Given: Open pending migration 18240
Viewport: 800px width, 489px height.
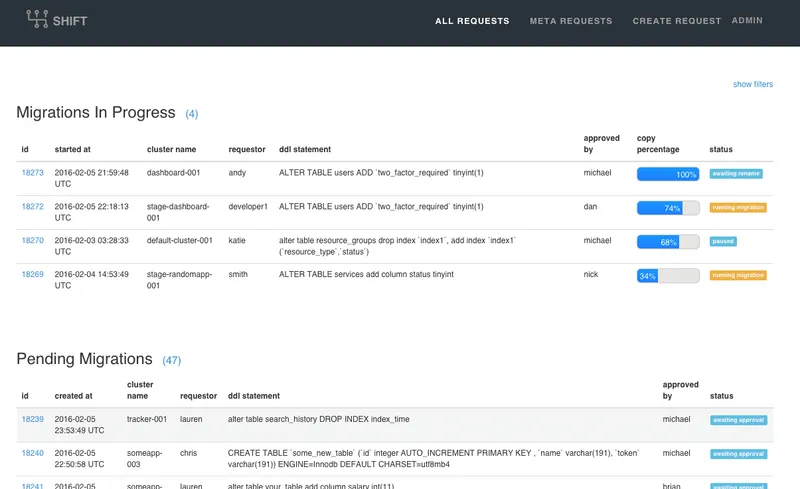Looking at the screenshot, I should click(x=33, y=453).
